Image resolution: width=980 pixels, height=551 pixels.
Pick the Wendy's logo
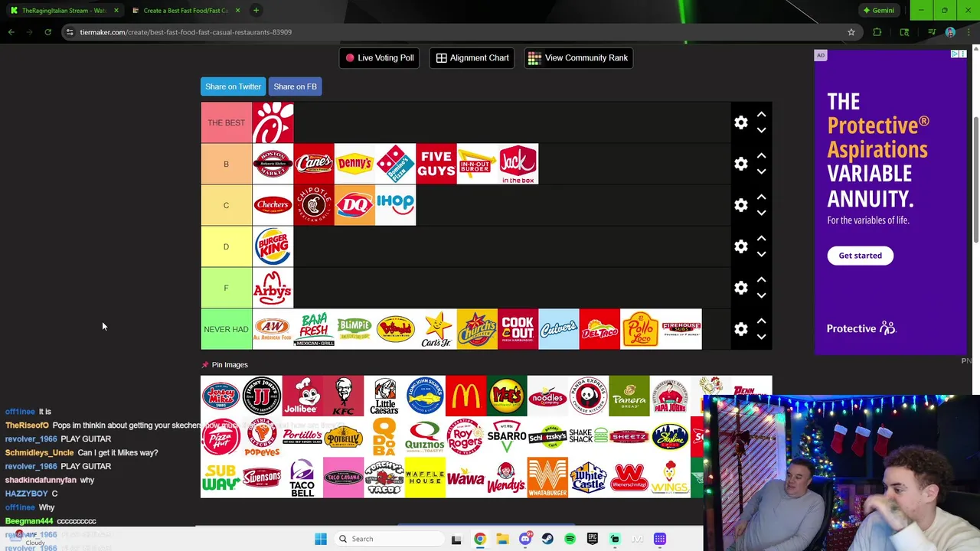507,478
